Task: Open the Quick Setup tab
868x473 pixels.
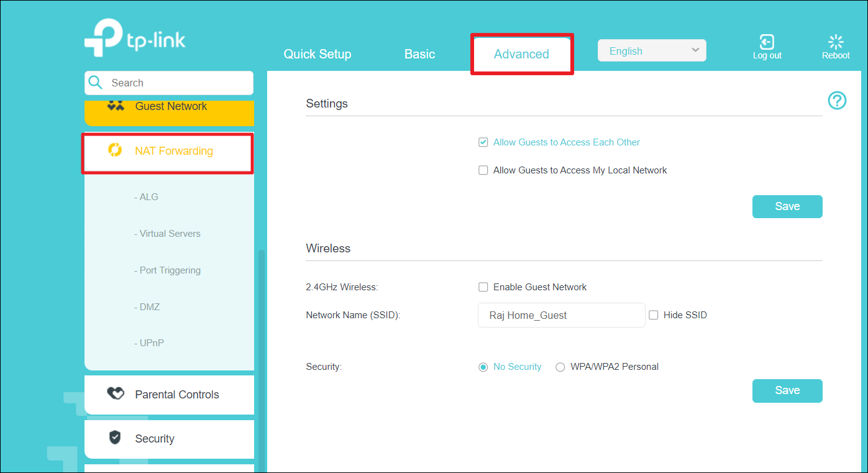Action: pyautogui.click(x=318, y=54)
